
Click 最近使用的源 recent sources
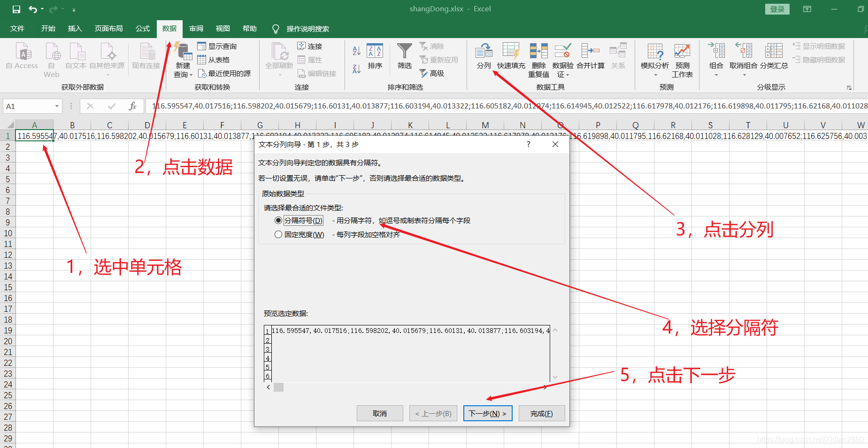click(224, 73)
